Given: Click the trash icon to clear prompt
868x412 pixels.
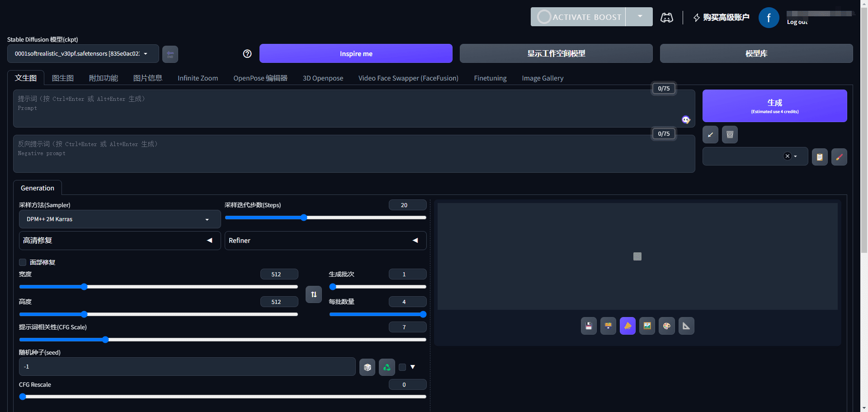Looking at the screenshot, I should click(730, 135).
